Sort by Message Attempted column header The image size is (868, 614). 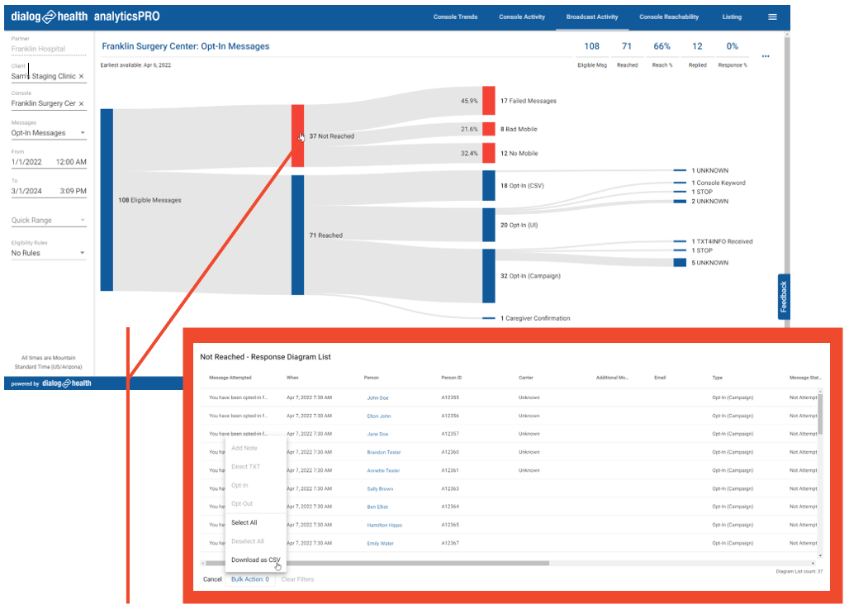230,378
